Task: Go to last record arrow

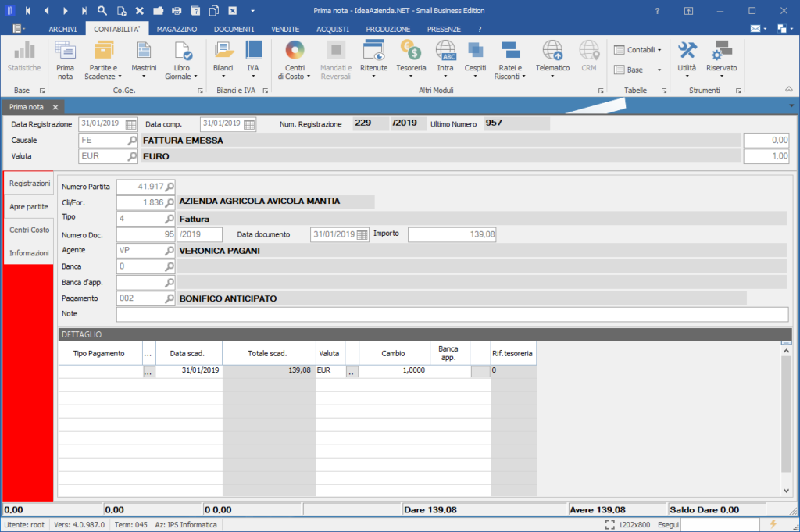Action: [84, 11]
